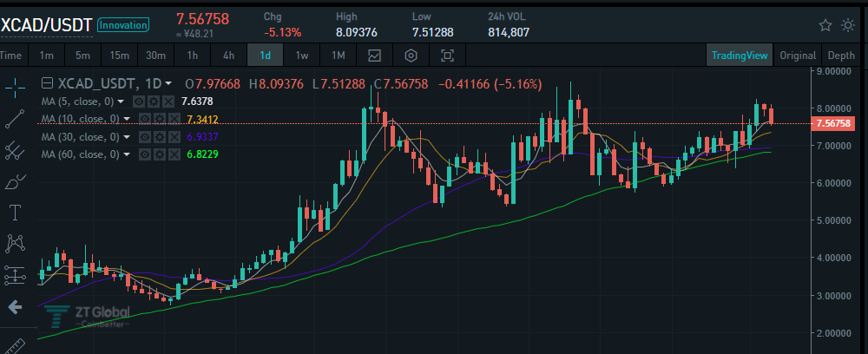Screen dimensions: 868x354
Task: Select the pitchfork drawing tool
Action: tap(15, 150)
